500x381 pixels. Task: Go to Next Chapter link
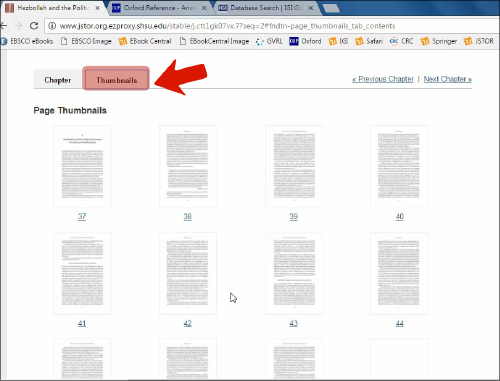448,79
